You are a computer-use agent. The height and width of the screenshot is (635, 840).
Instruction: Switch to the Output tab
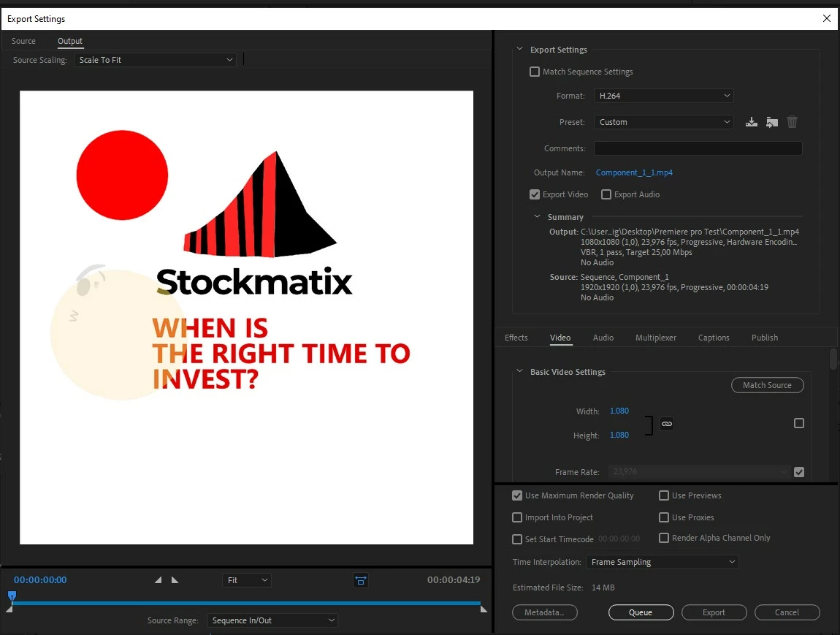(70, 41)
